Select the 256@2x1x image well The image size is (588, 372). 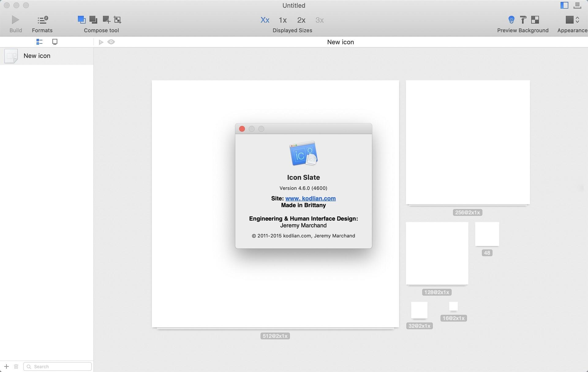[x=468, y=142]
